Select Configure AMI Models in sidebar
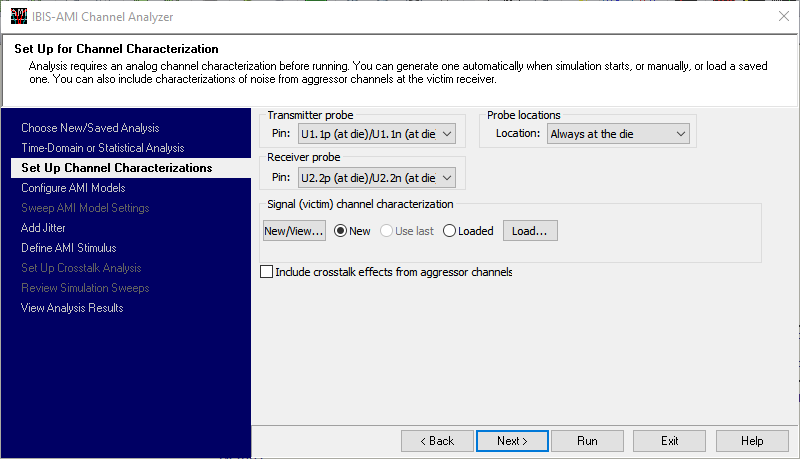 point(73,188)
